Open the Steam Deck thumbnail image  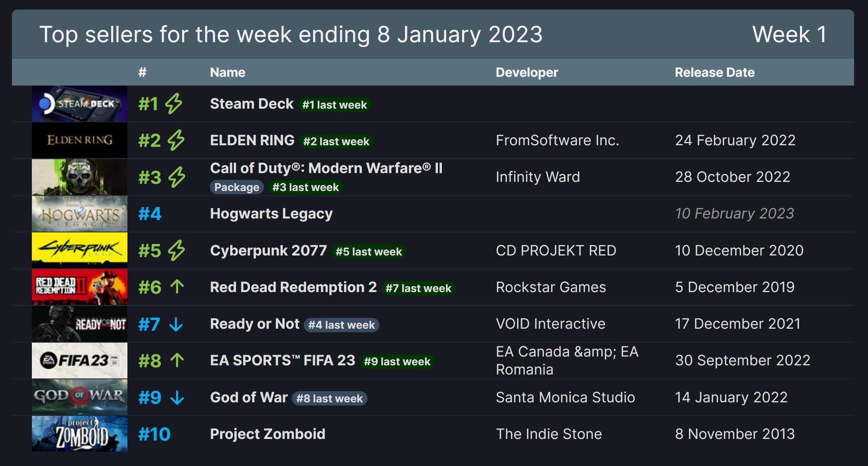[80, 104]
